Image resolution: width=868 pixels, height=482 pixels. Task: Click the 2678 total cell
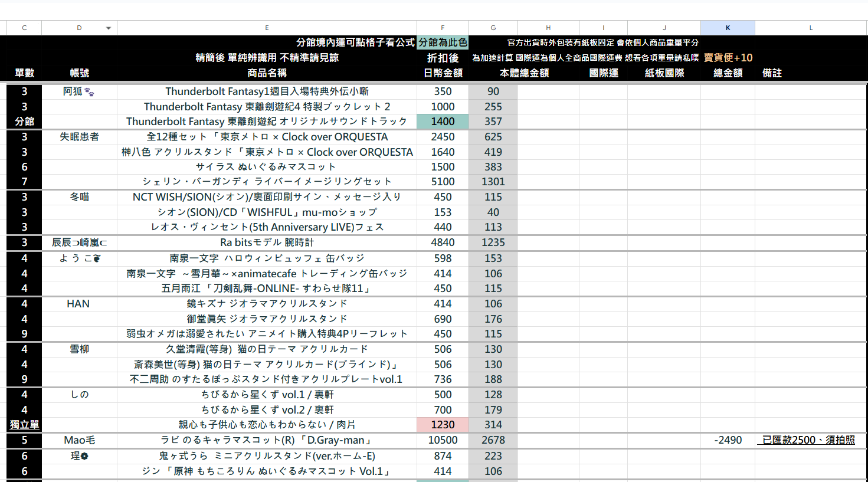(x=493, y=440)
